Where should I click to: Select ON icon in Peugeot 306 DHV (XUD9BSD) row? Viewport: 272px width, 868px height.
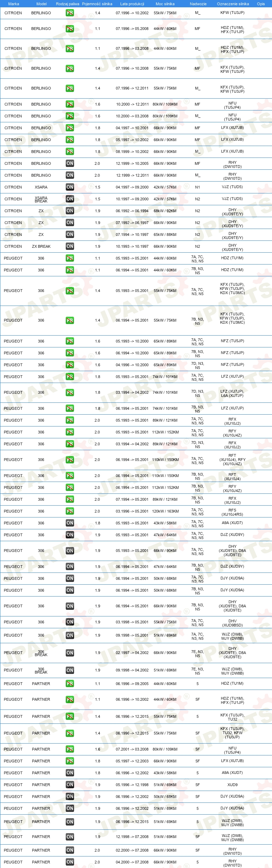70,622
